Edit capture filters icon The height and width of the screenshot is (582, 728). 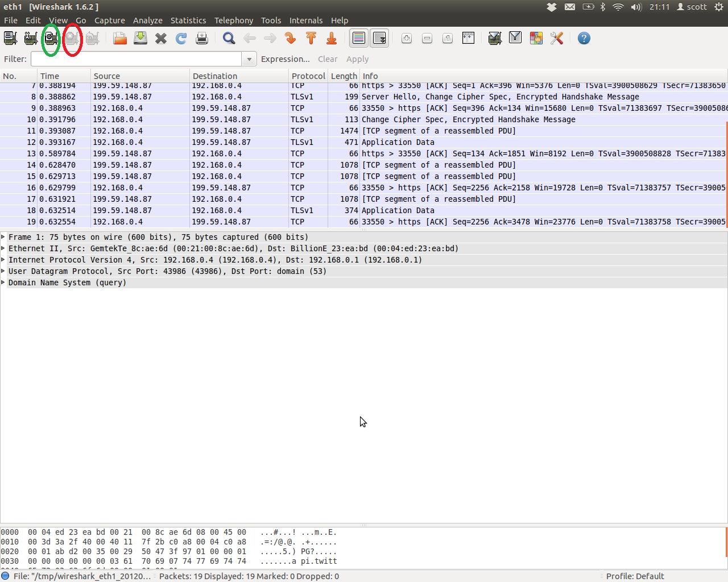(495, 38)
